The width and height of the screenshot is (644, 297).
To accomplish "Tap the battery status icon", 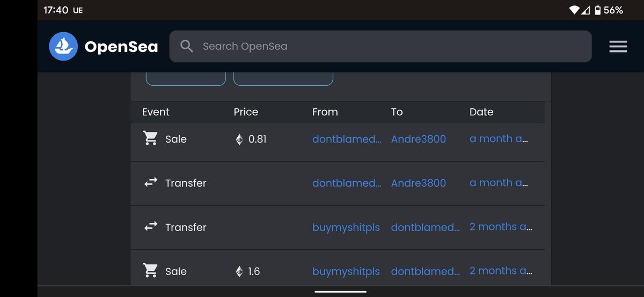I will [x=597, y=10].
